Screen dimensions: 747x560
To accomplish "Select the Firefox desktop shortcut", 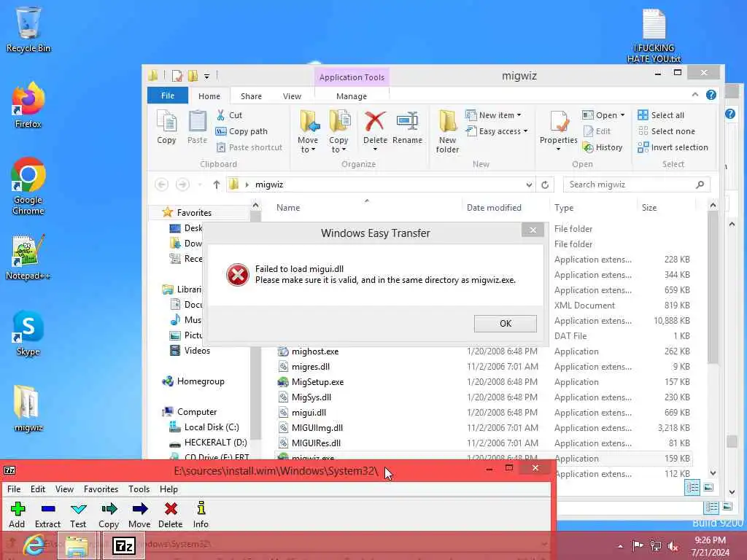I will (x=28, y=106).
